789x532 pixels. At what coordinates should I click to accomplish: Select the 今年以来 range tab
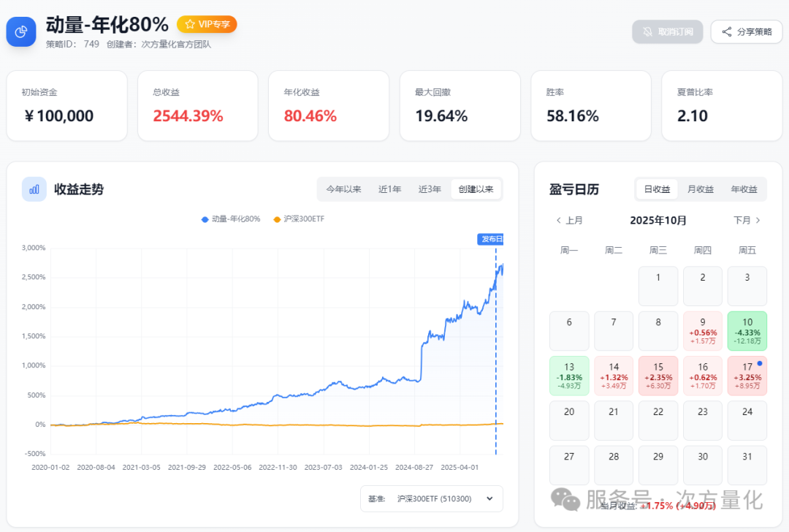point(343,189)
